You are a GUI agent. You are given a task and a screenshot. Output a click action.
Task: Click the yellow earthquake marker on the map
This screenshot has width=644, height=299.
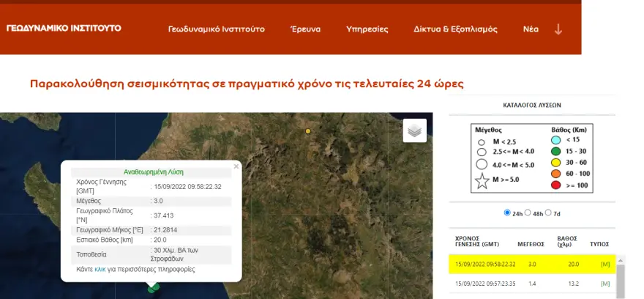pos(308,131)
